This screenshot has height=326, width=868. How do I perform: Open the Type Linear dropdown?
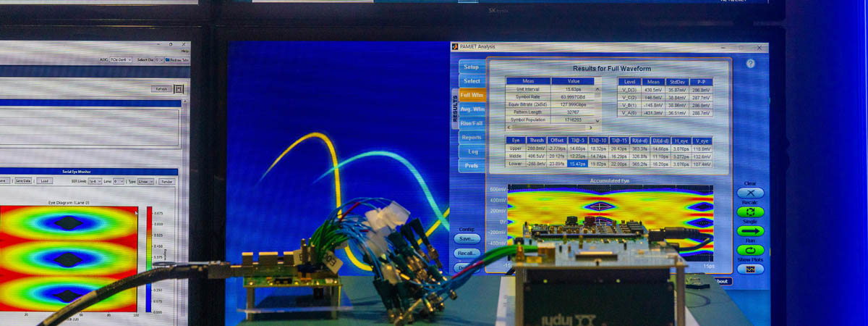click(x=145, y=181)
